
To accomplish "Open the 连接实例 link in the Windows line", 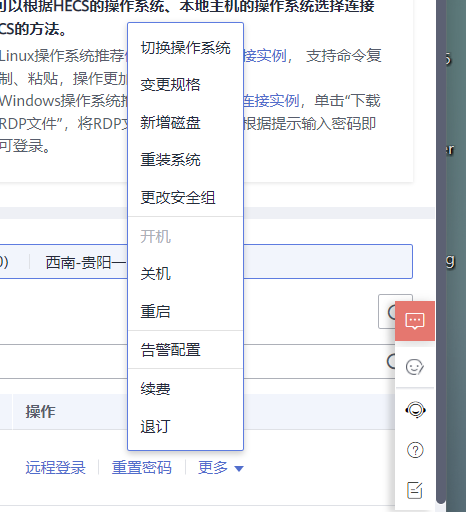I will click(271, 101).
